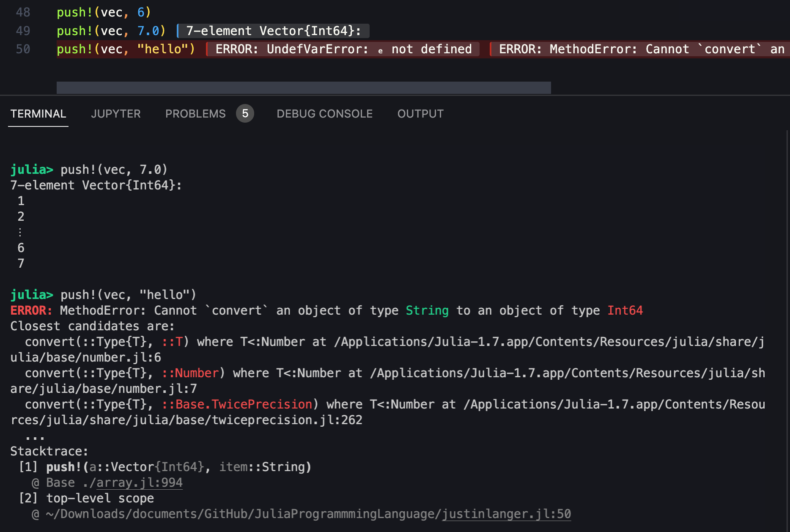790x532 pixels.
Task: Click the editor horizontal scrollbar
Action: click(304, 88)
